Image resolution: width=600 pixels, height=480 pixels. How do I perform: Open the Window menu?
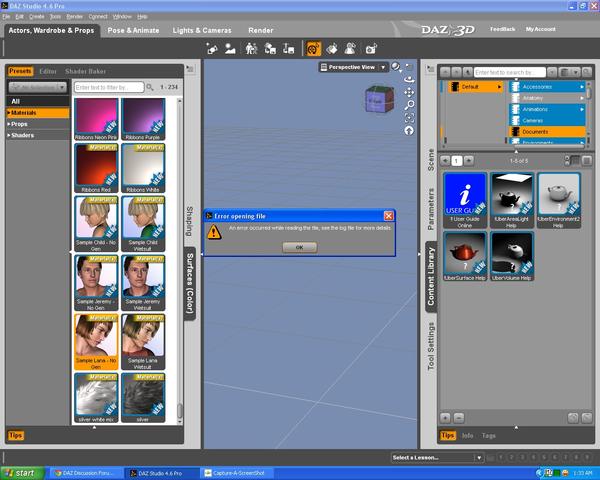(122, 16)
